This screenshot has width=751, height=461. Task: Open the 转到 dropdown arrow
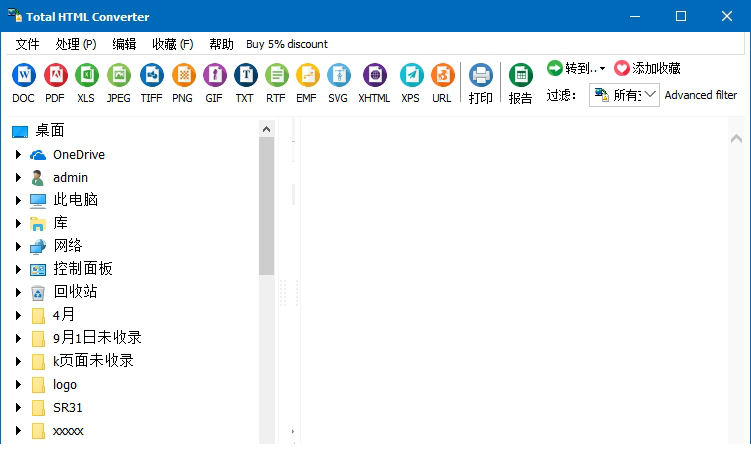tap(603, 68)
